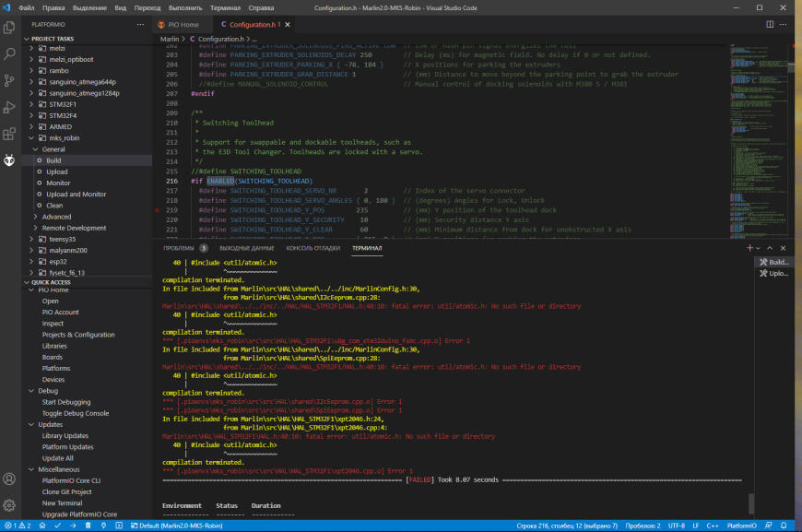Expand the Advanced task group

pos(35,217)
